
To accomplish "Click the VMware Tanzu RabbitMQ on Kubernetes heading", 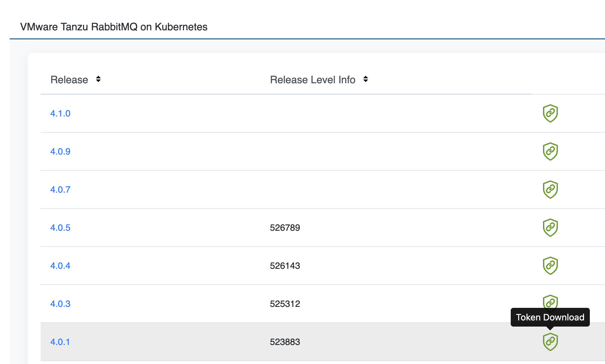I will (x=114, y=27).
